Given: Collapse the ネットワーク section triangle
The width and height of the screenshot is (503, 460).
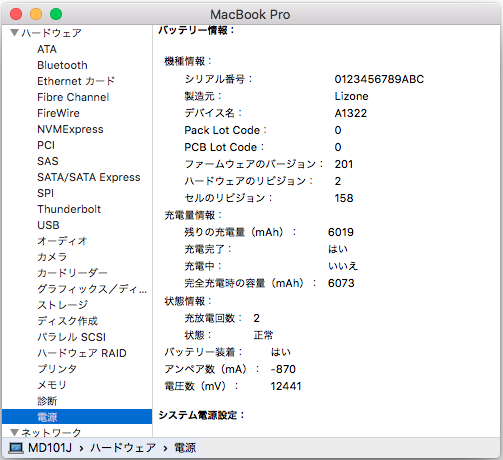Looking at the screenshot, I should point(14,432).
